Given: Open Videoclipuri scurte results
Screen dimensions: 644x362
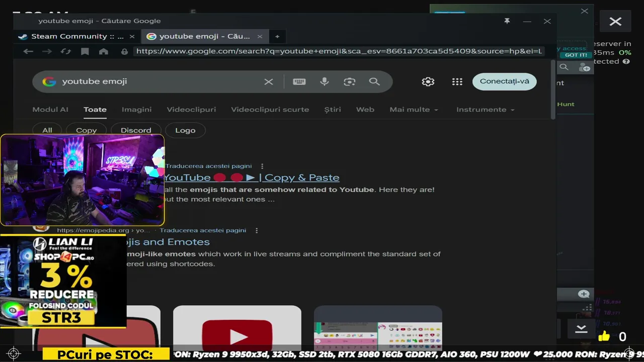Looking at the screenshot, I should click(x=270, y=109).
